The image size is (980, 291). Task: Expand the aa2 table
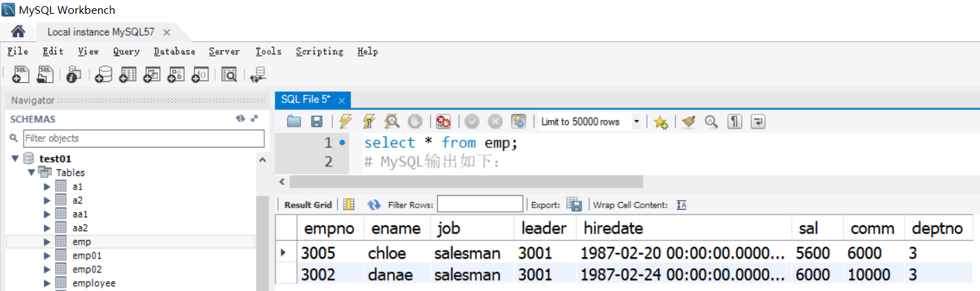click(x=47, y=228)
